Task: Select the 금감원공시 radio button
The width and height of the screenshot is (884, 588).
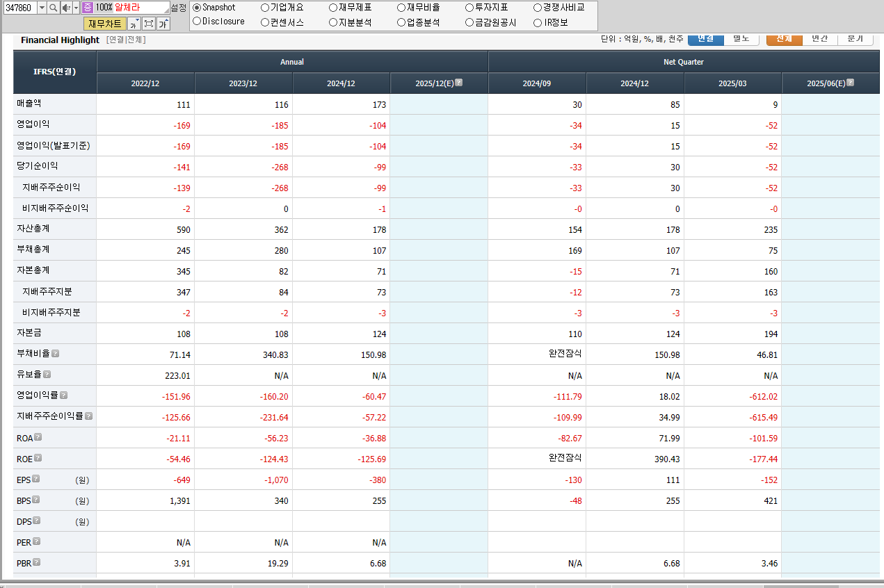Action: pyautogui.click(x=469, y=22)
